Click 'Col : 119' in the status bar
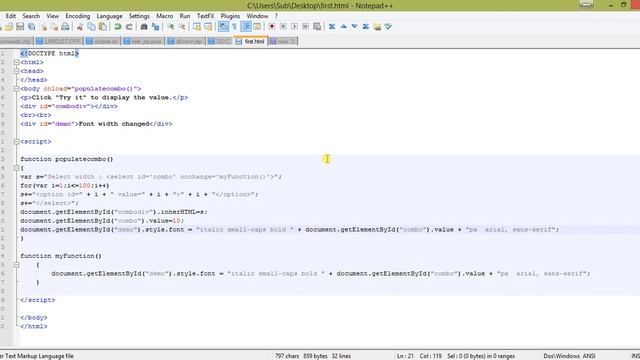The width and height of the screenshot is (640, 360). (431, 356)
